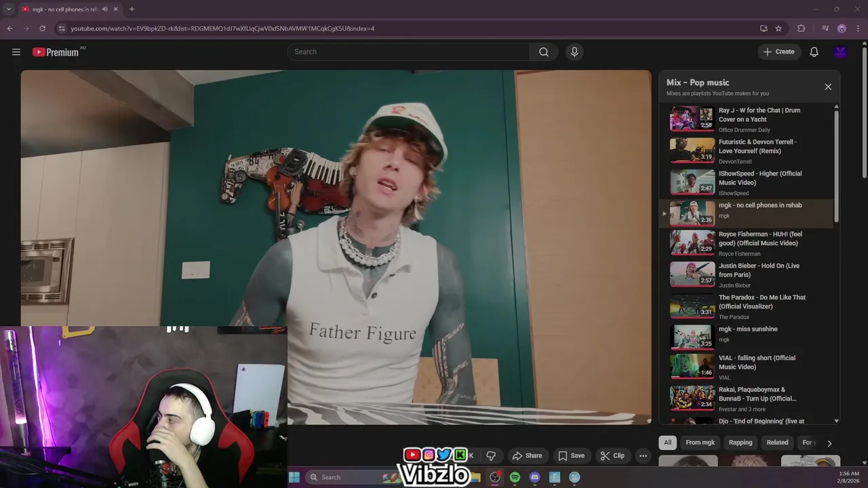Open the browser extensions puzzle icon

(802, 28)
